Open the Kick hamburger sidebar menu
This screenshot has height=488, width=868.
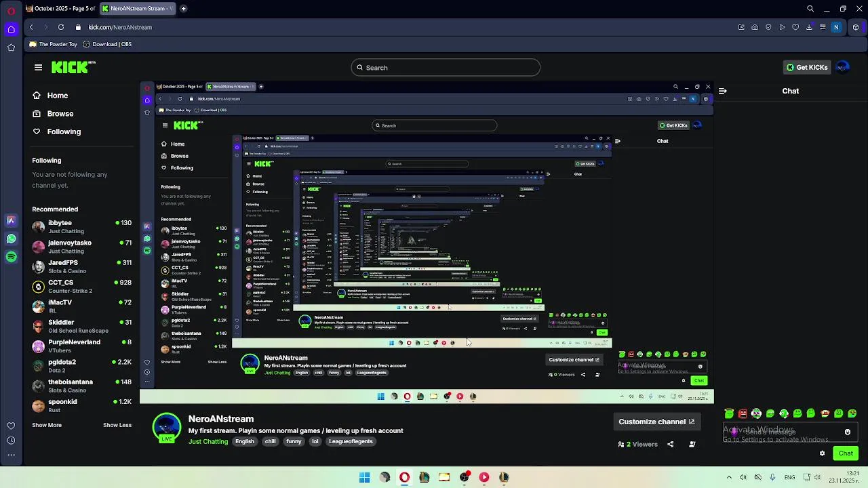38,67
